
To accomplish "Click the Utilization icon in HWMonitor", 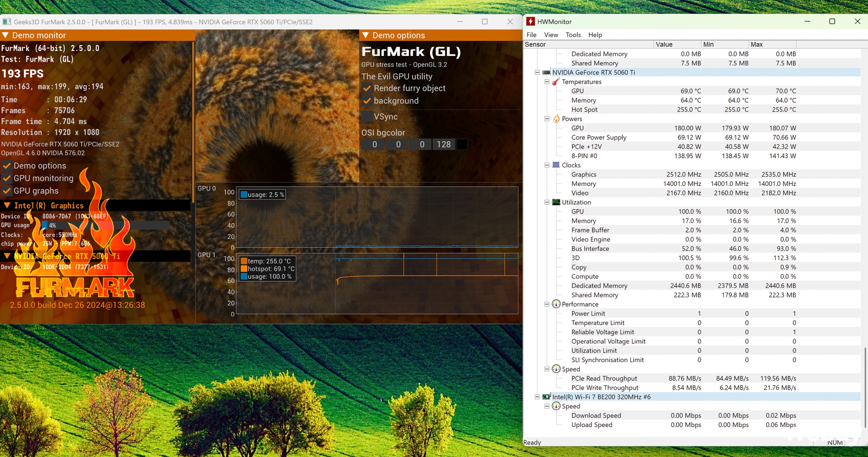I will [x=556, y=202].
